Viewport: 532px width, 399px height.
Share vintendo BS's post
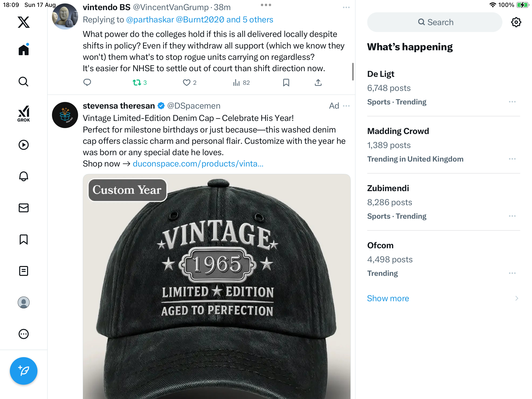318,83
